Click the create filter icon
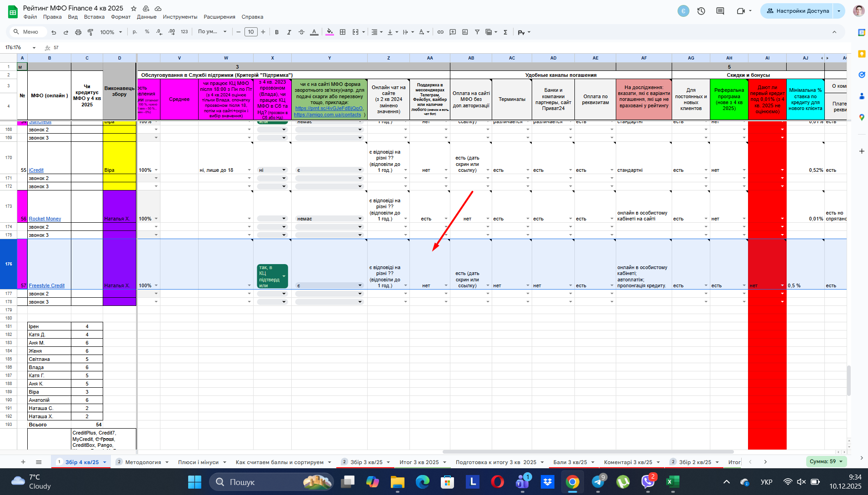 [477, 32]
